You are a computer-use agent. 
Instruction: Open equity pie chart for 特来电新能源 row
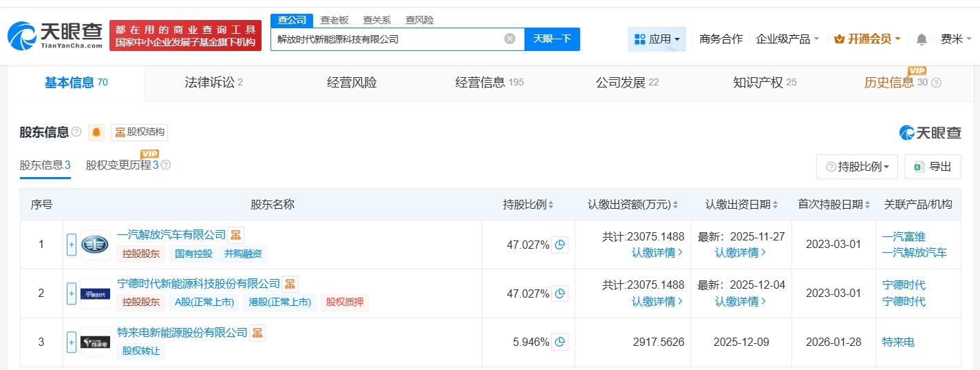560,342
